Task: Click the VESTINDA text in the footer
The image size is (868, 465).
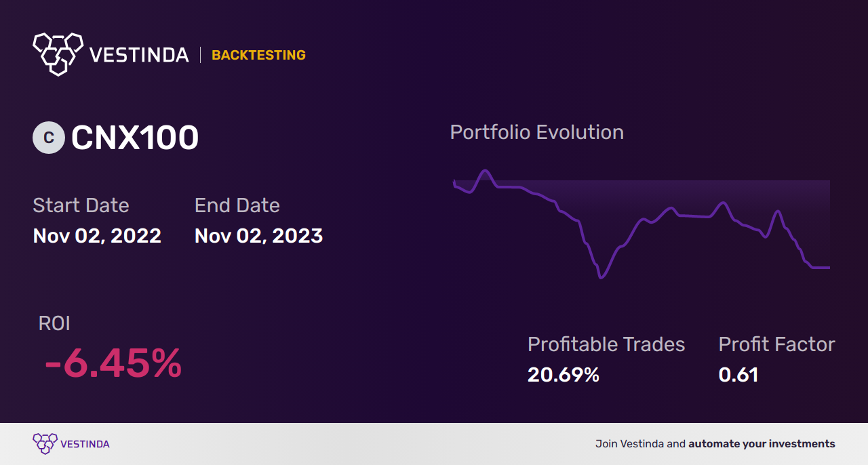Action: coord(85,444)
